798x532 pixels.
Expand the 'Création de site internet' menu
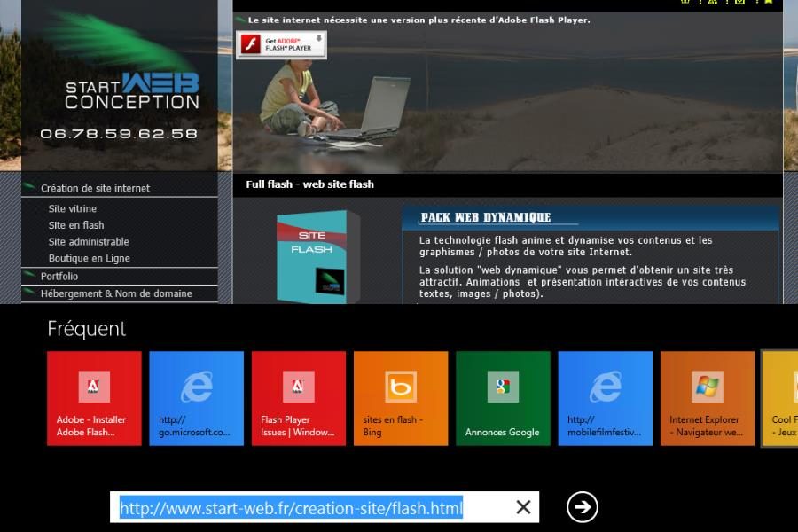click(x=95, y=188)
